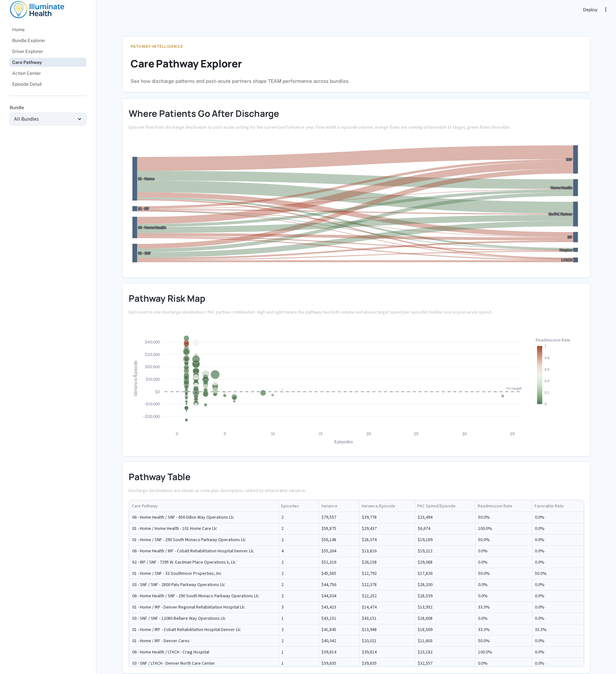Screen dimensions: 616x674
Task: Open the three-dot main menu
Action: click(605, 10)
